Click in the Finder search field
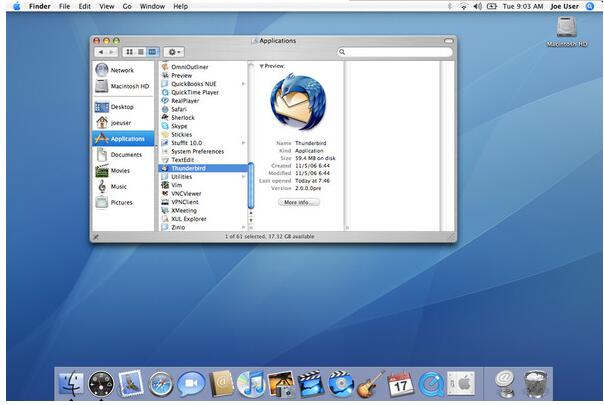This screenshot has height=405, width=604. 395,51
